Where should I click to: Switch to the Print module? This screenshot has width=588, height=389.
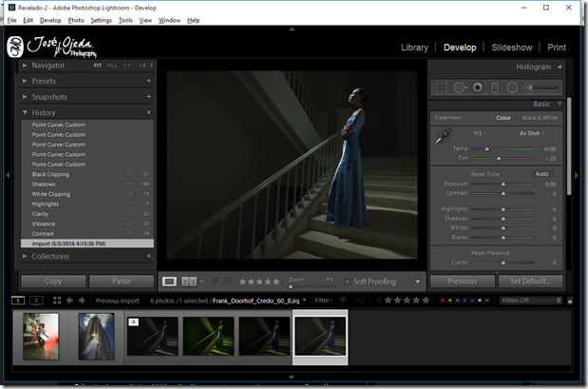pyautogui.click(x=557, y=48)
